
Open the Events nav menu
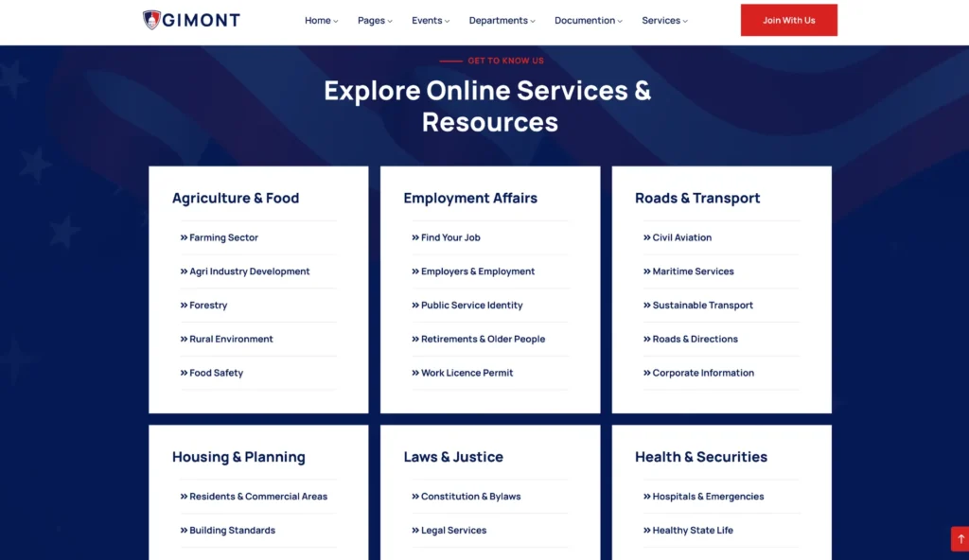click(x=431, y=21)
